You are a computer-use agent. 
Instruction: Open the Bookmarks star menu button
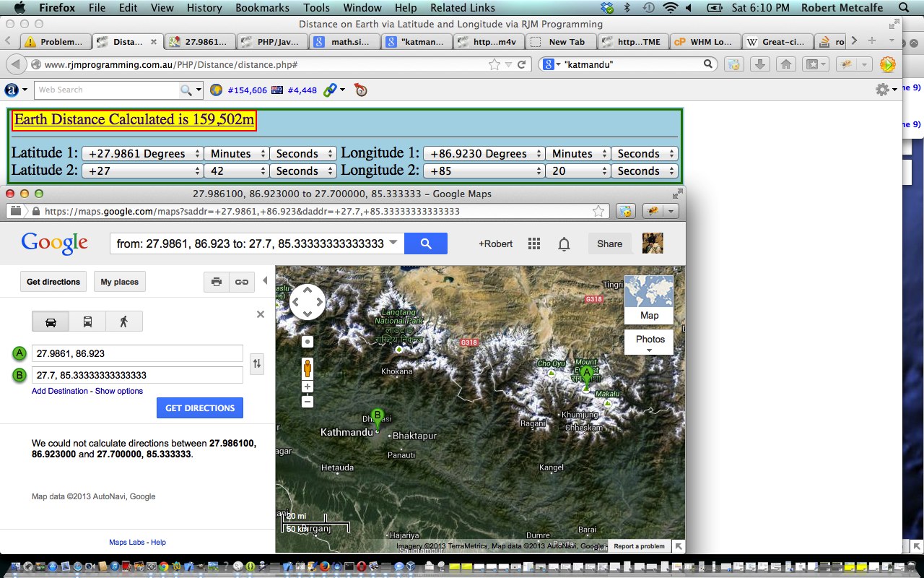pyautogui.click(x=816, y=64)
